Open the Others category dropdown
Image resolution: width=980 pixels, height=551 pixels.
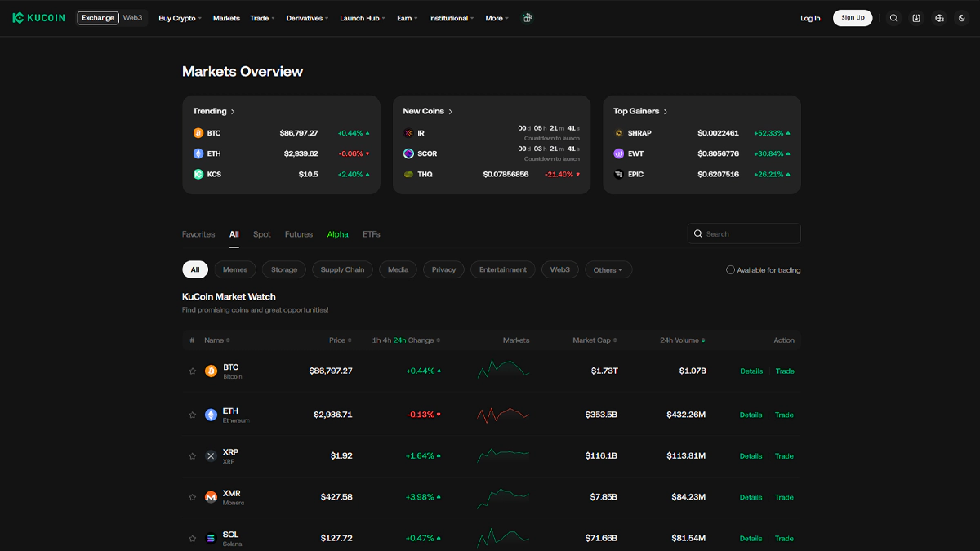tap(608, 270)
